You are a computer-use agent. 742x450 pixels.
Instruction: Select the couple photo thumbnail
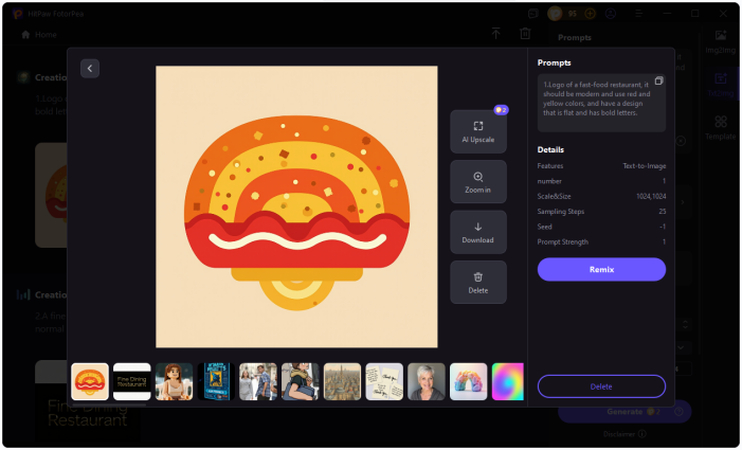click(258, 381)
